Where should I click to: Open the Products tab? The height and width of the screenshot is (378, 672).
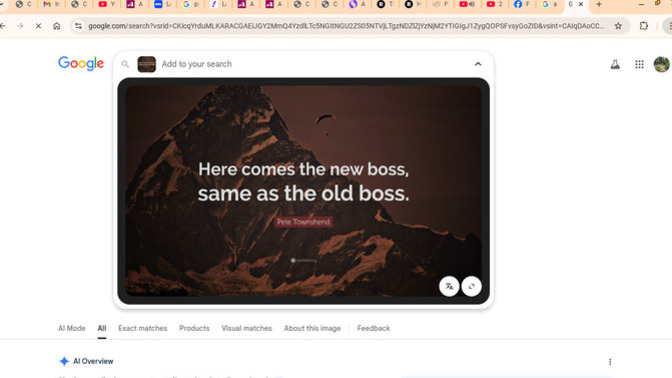tap(194, 328)
